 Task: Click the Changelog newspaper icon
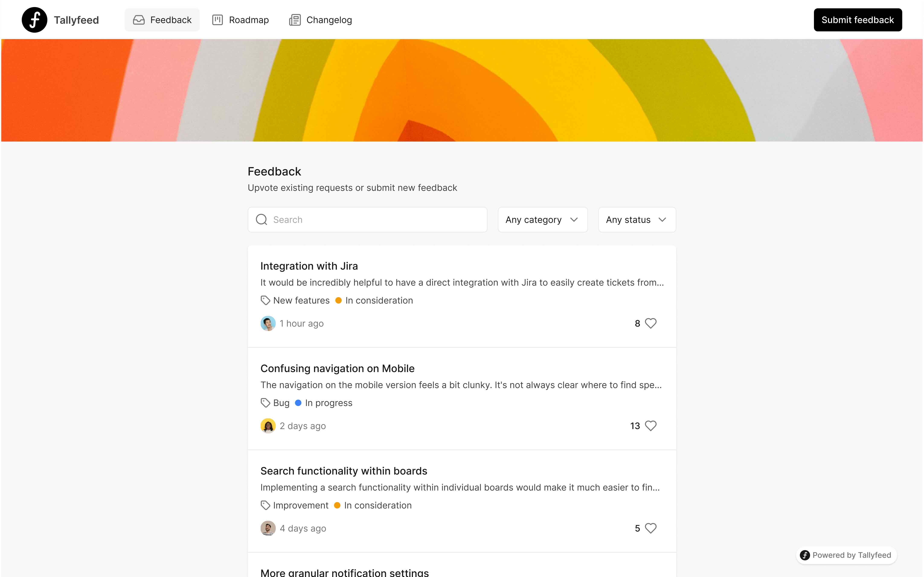tap(295, 20)
